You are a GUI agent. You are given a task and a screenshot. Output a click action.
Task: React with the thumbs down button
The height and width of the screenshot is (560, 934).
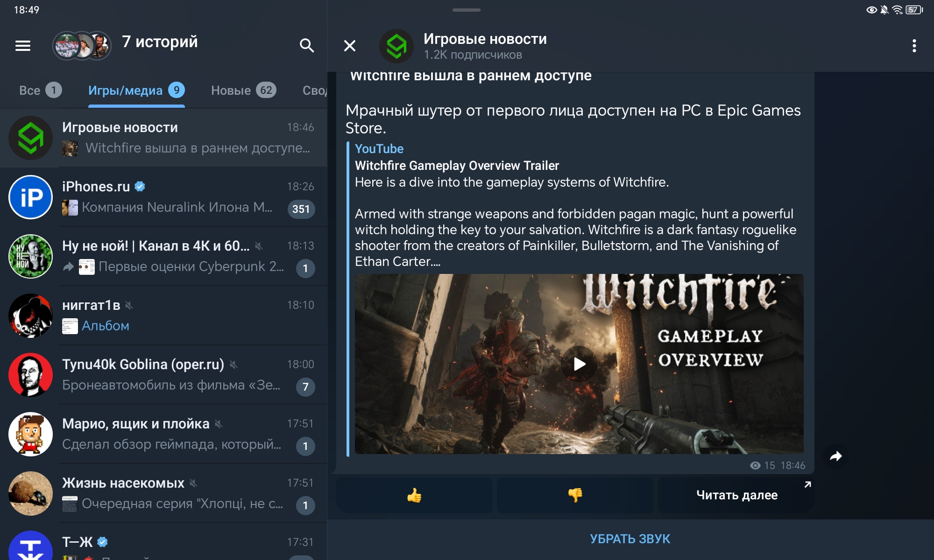pyautogui.click(x=575, y=495)
